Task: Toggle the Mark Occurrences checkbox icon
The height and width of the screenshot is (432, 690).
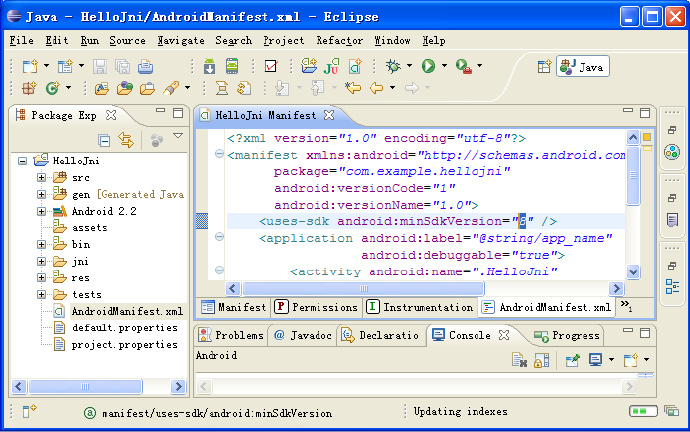Action: [x=271, y=66]
